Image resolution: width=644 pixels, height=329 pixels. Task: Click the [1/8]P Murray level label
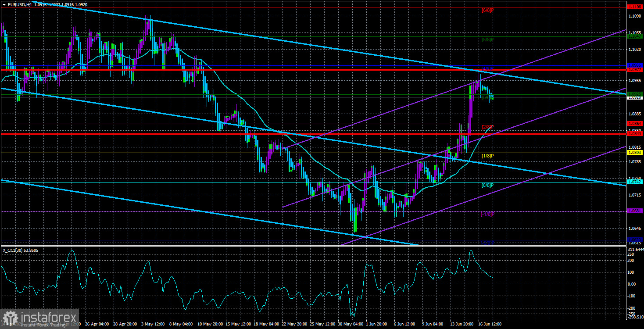coord(488,156)
